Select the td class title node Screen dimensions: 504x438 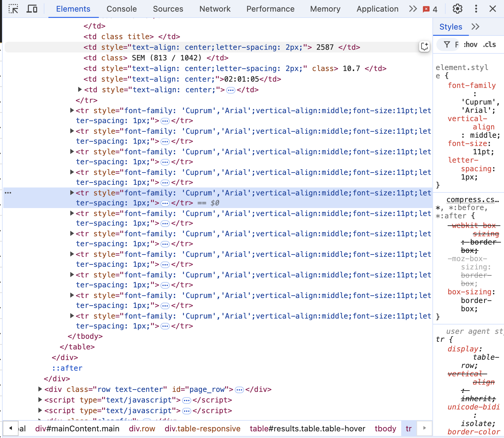[x=132, y=36]
